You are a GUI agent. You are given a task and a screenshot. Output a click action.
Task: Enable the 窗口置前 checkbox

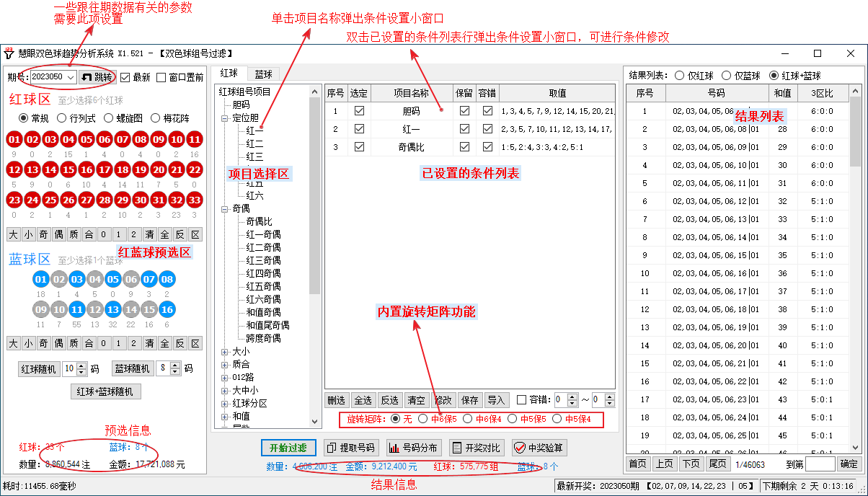coord(161,77)
